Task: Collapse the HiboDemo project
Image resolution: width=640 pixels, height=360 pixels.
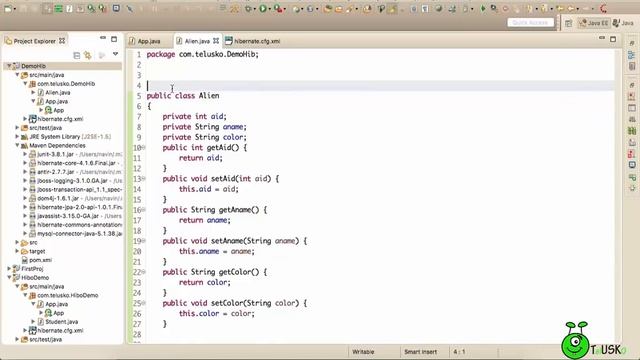Action: 9,278
